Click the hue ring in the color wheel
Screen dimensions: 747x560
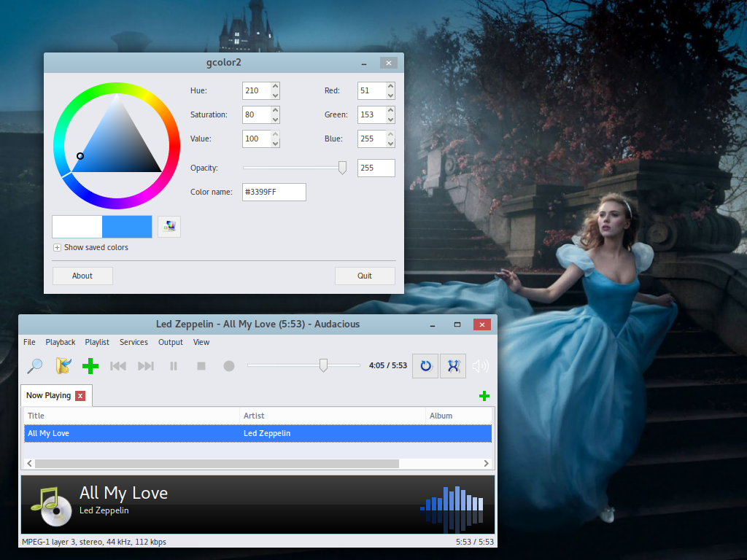(117, 88)
